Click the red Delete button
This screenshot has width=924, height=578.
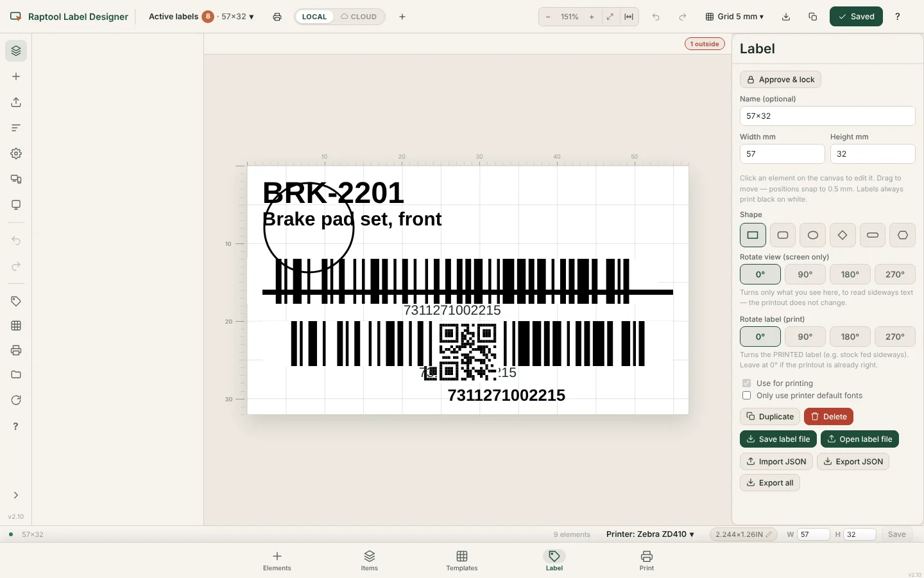point(828,417)
